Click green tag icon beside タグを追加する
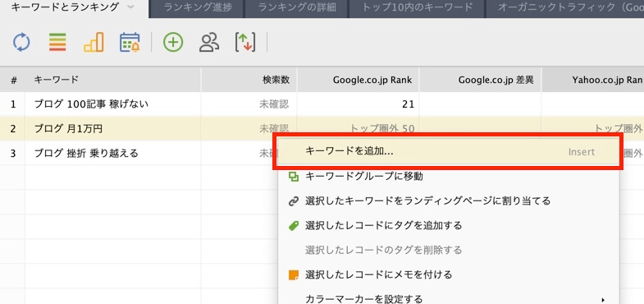Viewport: 644px width, 304px height. [294, 225]
